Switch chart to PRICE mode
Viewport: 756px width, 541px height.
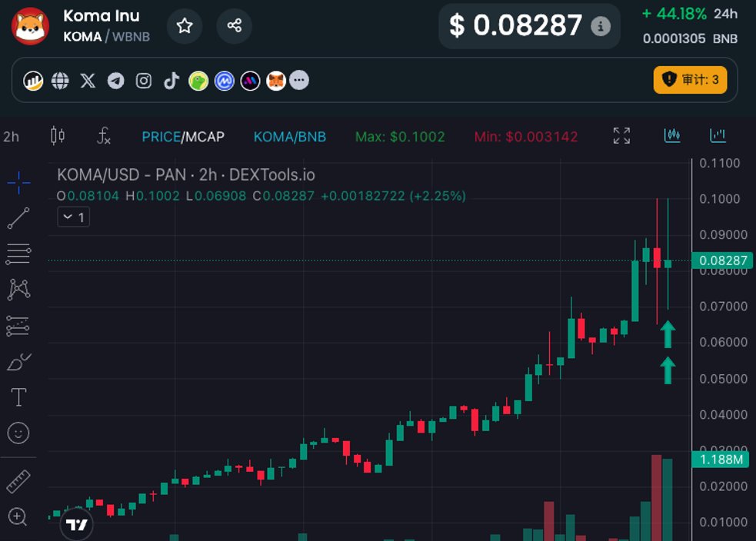pos(161,137)
